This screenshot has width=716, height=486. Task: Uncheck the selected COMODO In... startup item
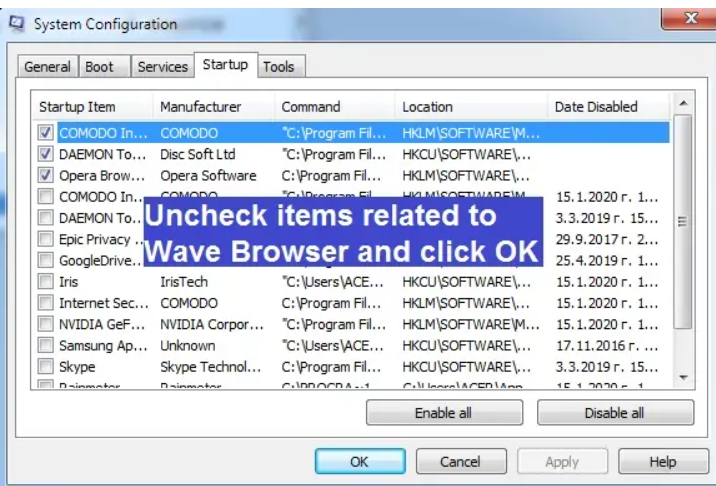[x=45, y=133]
